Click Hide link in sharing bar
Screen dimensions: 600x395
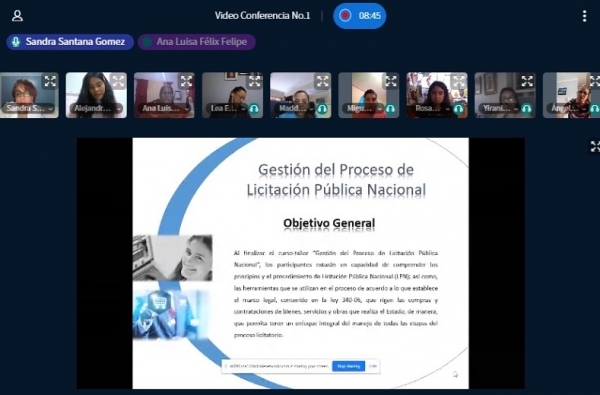373,366
